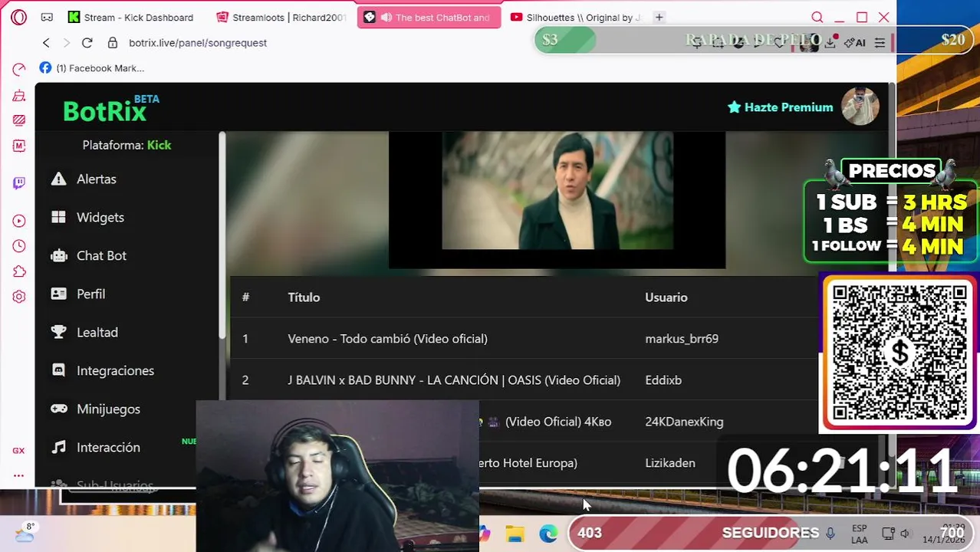This screenshot has height=552, width=980.
Task: Click the song request video player
Action: pos(557,200)
